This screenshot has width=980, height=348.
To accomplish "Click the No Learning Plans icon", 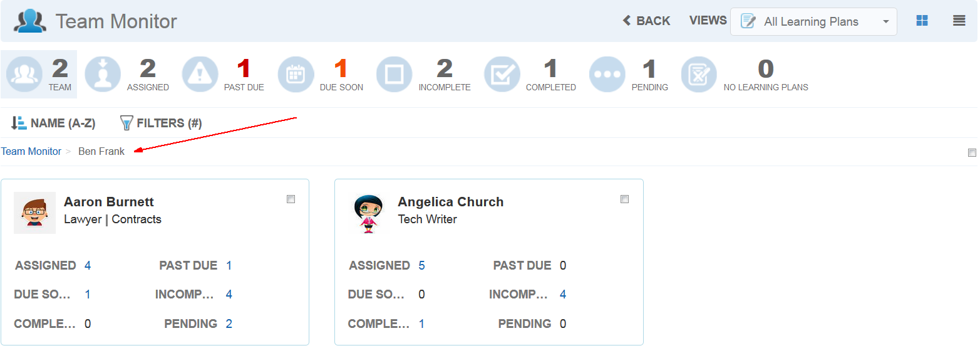I will coord(699,75).
